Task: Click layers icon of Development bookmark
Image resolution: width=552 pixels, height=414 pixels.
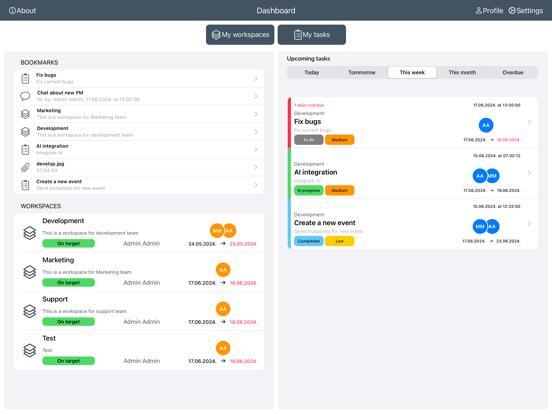Action: (x=25, y=132)
